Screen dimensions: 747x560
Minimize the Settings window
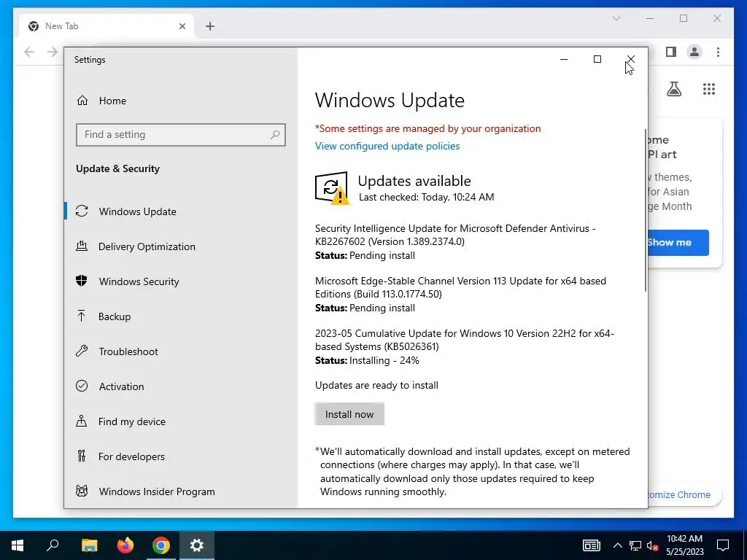(x=564, y=59)
